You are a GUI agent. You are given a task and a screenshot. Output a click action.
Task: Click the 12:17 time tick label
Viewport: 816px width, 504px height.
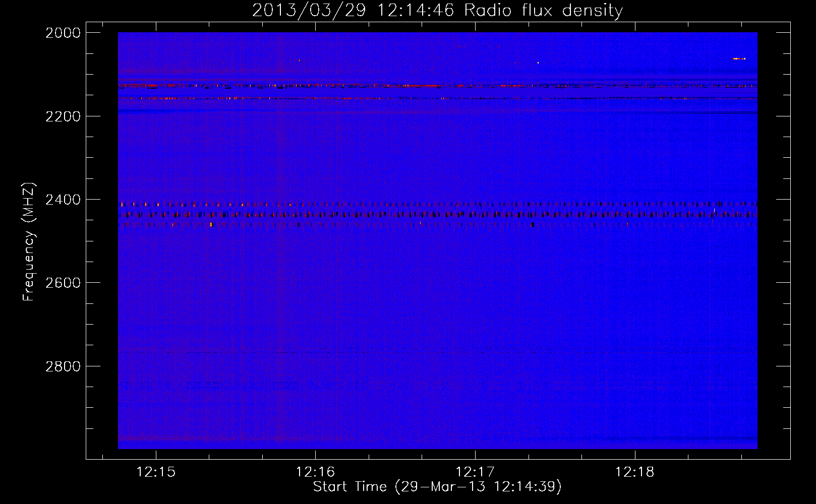(x=475, y=472)
